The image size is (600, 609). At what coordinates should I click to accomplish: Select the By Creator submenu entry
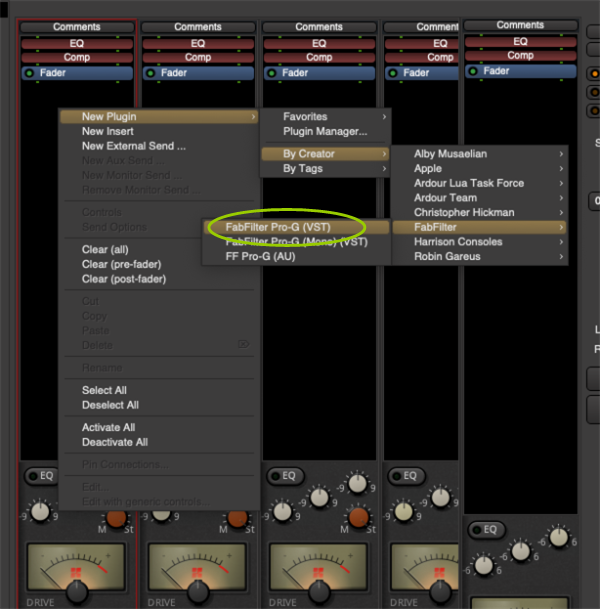click(x=325, y=154)
